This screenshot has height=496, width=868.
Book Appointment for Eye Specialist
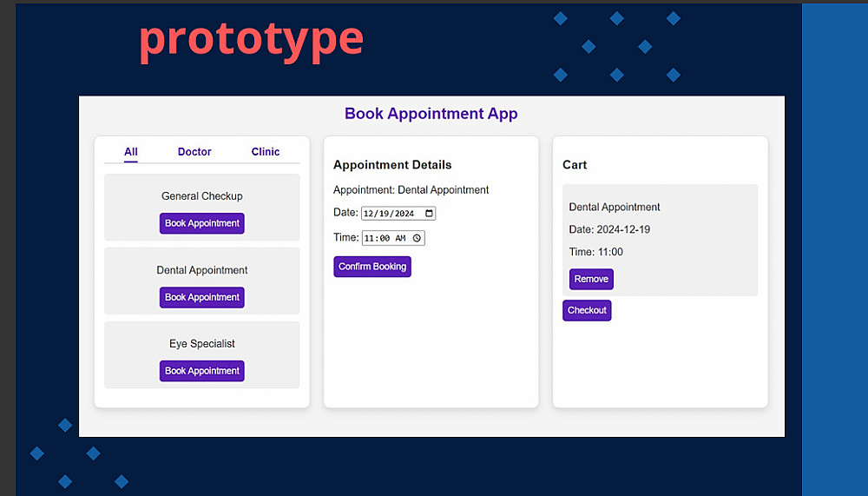202,371
